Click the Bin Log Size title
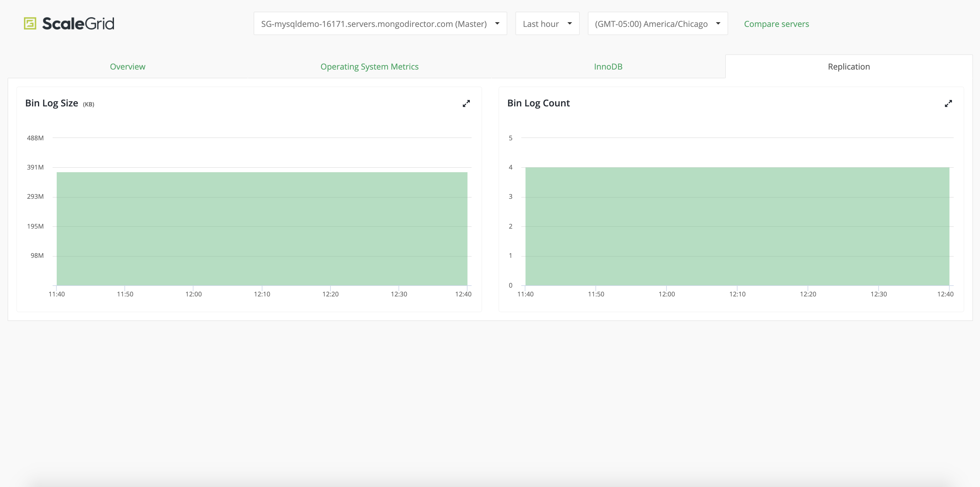 (52, 103)
